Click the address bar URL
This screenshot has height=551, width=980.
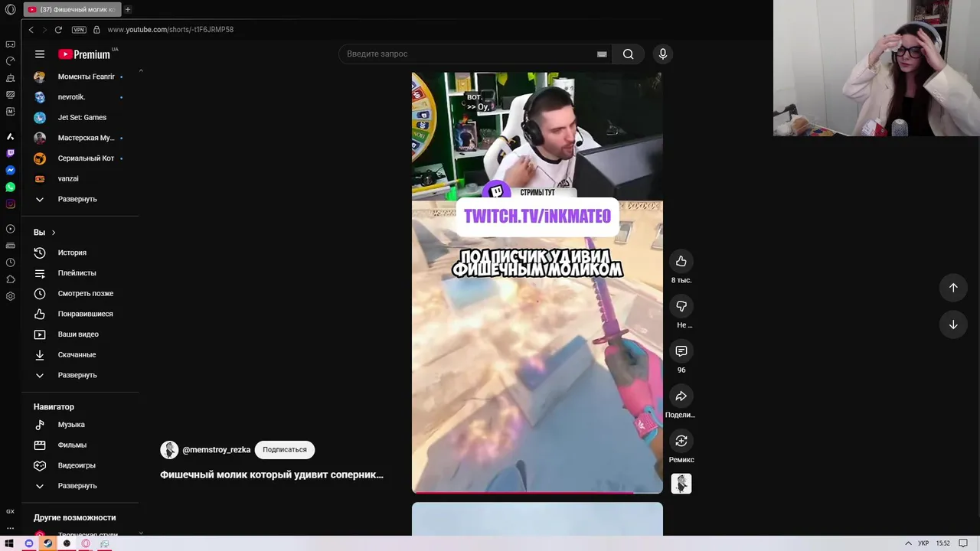pos(171,30)
